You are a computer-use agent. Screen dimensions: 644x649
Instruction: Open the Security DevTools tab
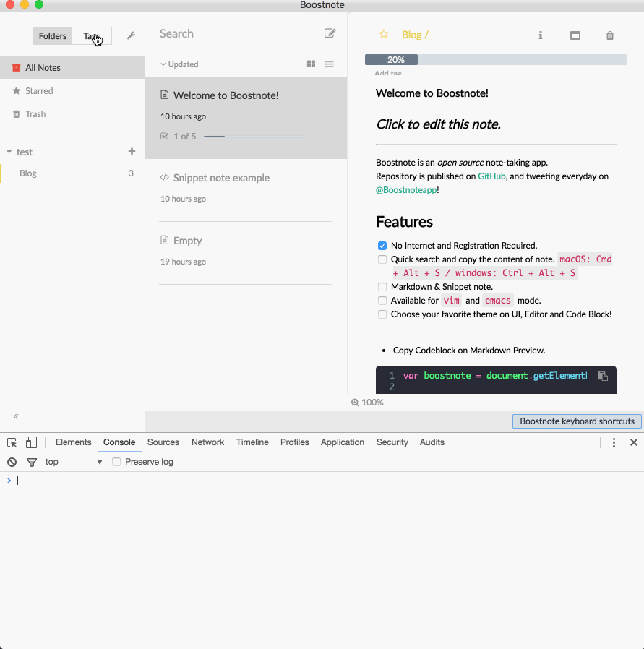[392, 442]
